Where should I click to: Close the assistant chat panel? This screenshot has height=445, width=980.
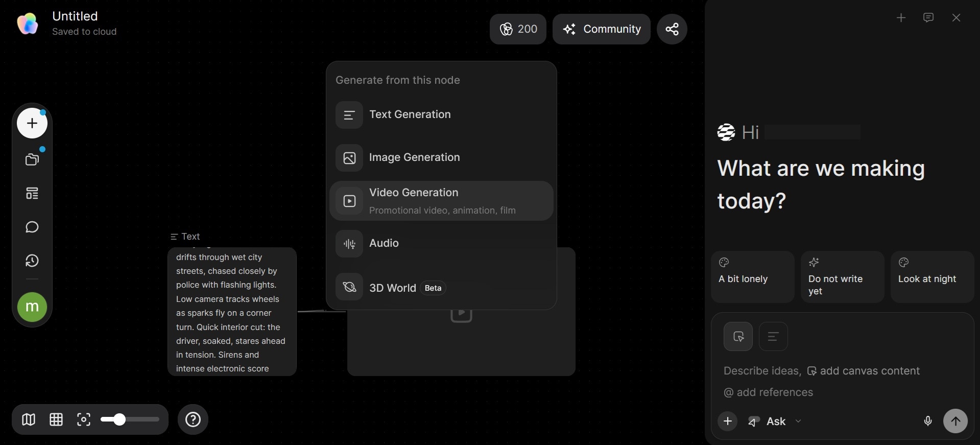(957, 18)
